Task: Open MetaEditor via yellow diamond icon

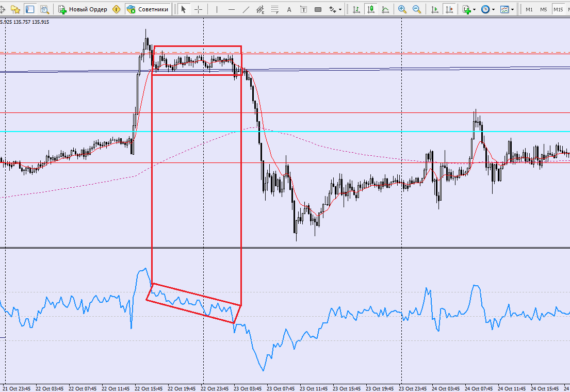Action: pyautogui.click(x=117, y=9)
